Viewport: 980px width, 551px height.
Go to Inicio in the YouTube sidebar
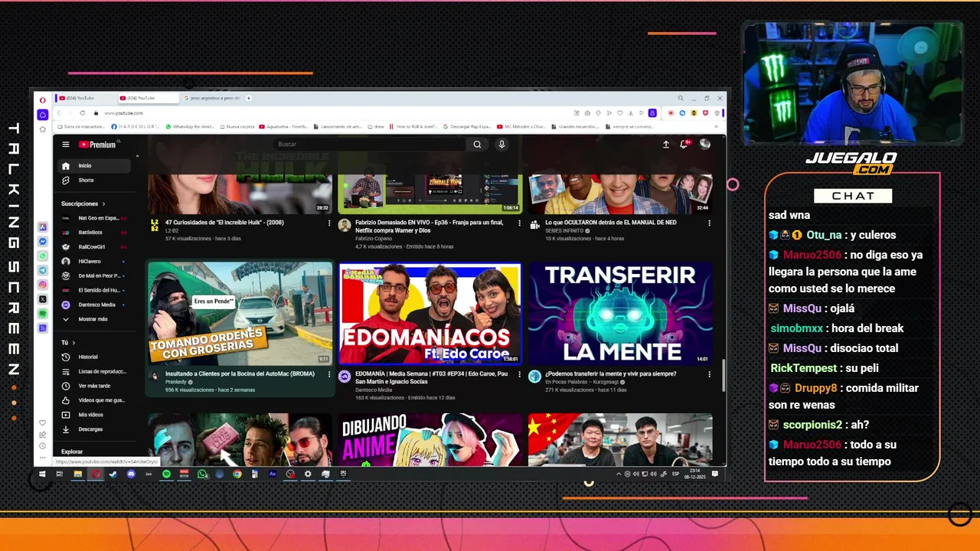click(95, 166)
